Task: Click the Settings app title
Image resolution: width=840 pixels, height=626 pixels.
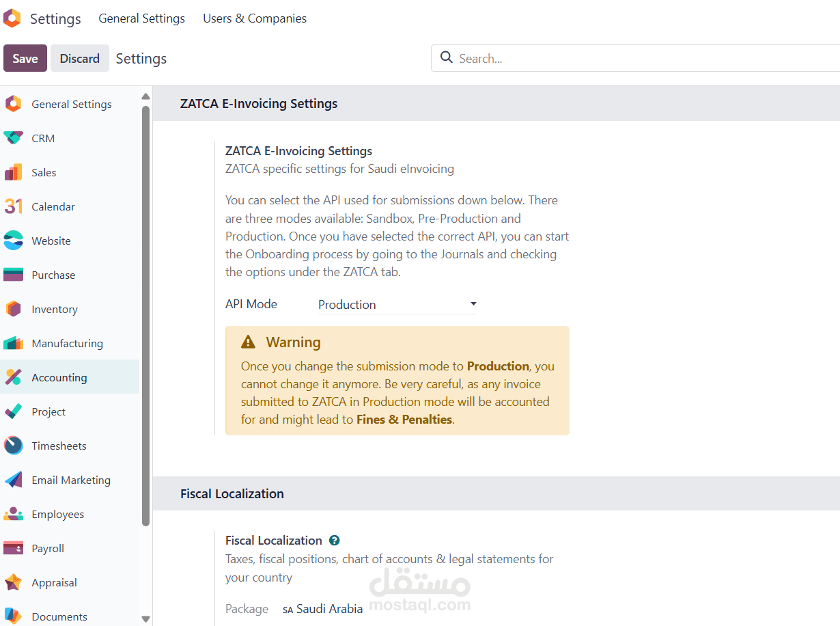Action: [55, 19]
